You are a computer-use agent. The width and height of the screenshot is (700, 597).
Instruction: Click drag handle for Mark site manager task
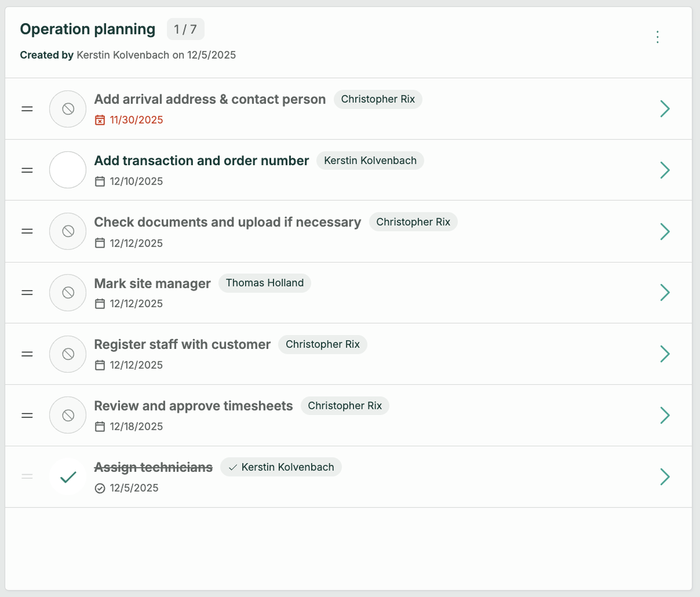[27, 293]
